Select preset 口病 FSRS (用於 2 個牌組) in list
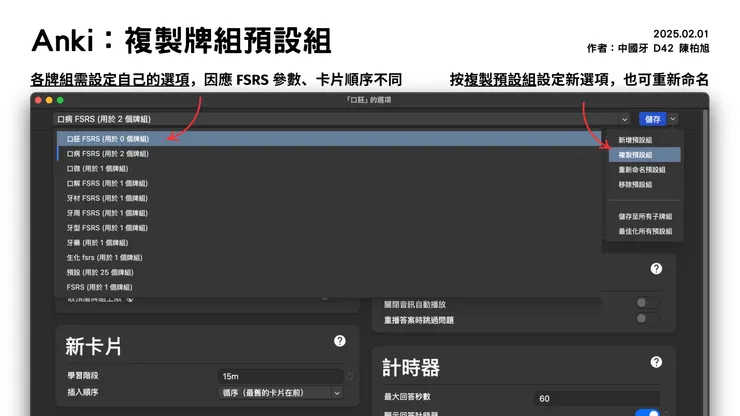 (x=329, y=153)
